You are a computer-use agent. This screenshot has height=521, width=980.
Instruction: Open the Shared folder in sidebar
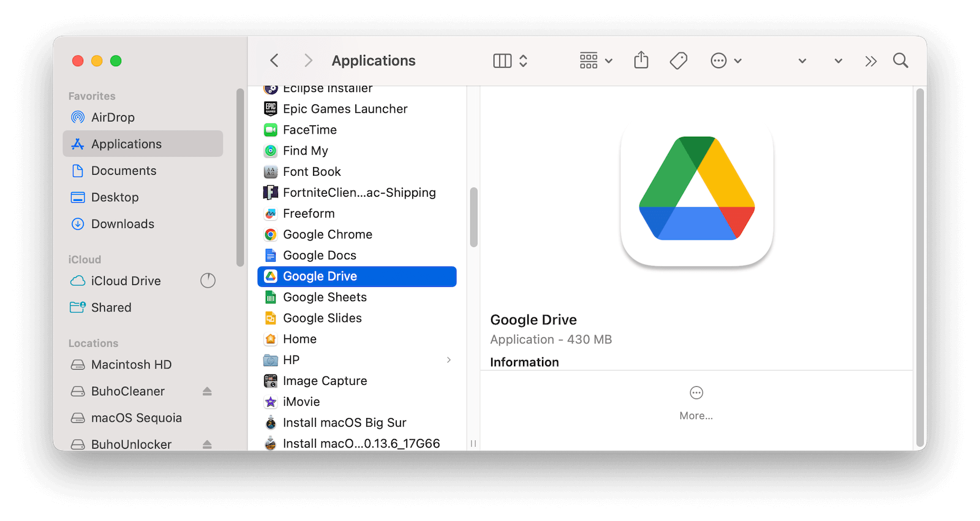[143, 307]
